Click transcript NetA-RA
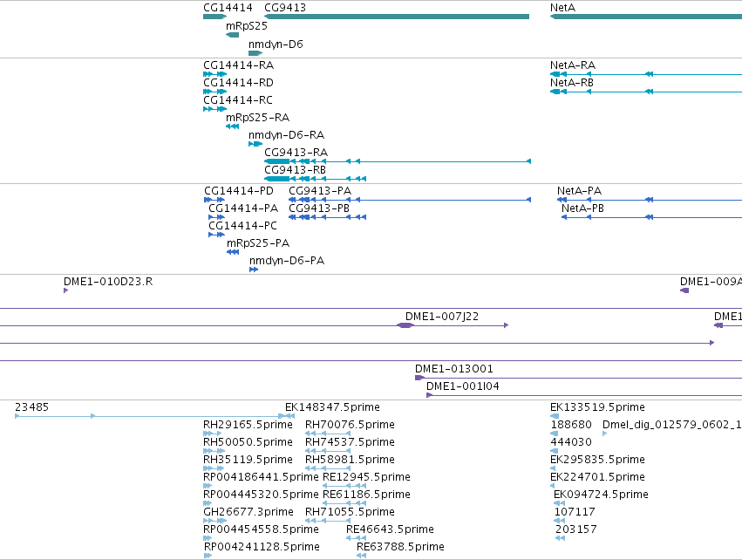The height and width of the screenshot is (560, 742). coord(646,74)
